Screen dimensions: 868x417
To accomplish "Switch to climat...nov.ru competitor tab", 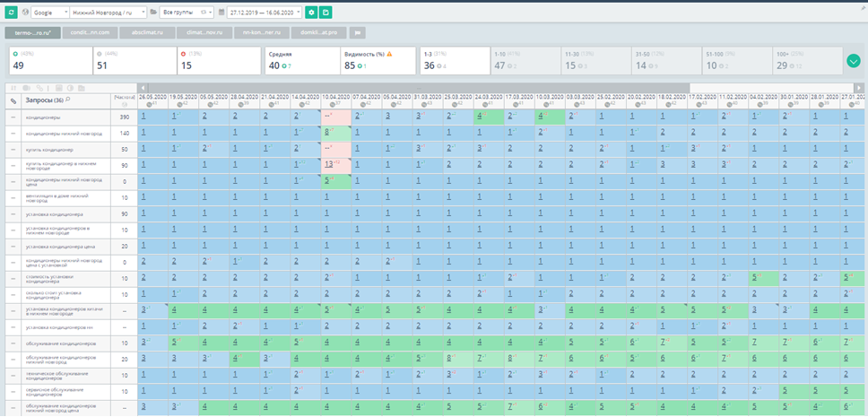I will tap(204, 32).
